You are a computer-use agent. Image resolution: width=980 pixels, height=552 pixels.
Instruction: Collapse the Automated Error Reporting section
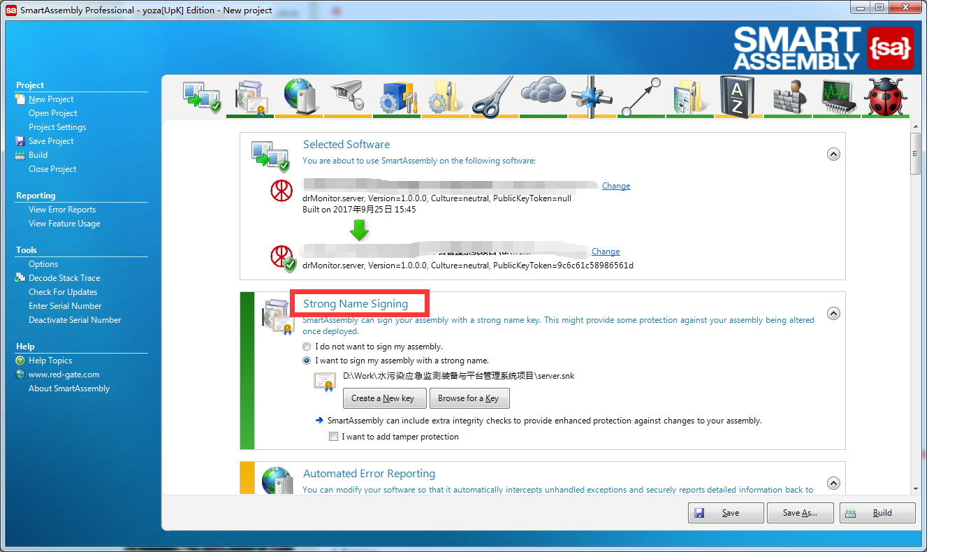[x=833, y=483]
